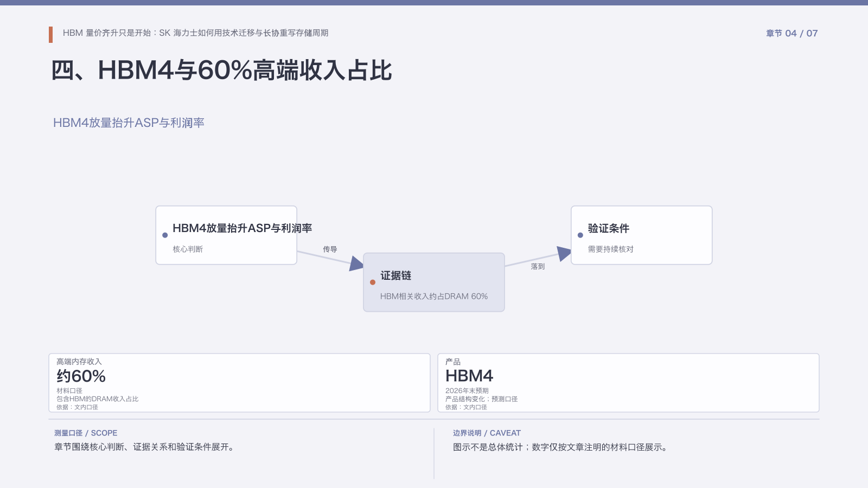Click "依据：文内口径" in the 高端内存收入 card
Image resolution: width=868 pixels, height=488 pixels.
click(77, 407)
